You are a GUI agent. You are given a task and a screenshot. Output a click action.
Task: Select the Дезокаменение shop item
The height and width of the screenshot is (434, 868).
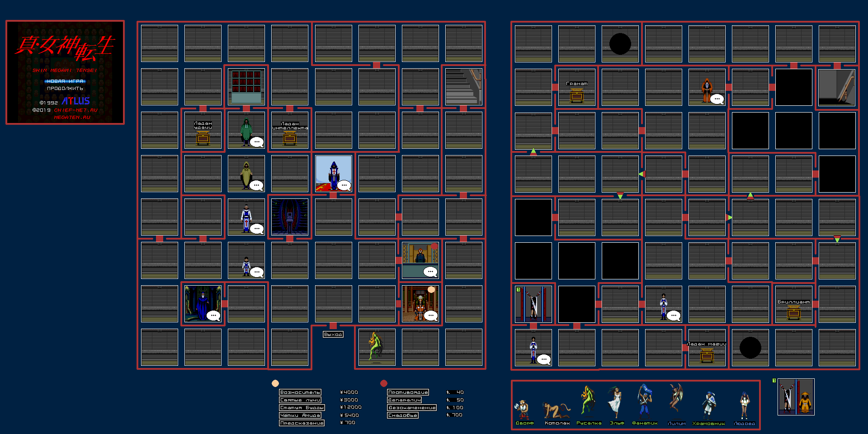412,408
